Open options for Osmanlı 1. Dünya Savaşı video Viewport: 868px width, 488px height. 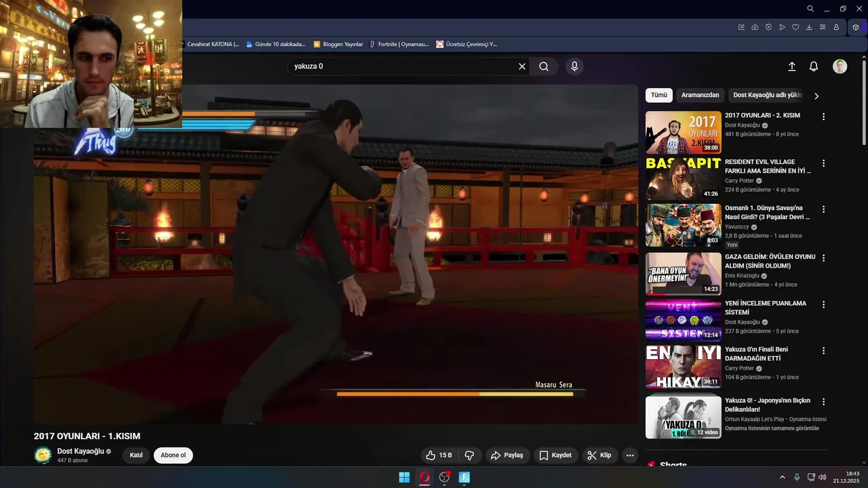point(824,209)
